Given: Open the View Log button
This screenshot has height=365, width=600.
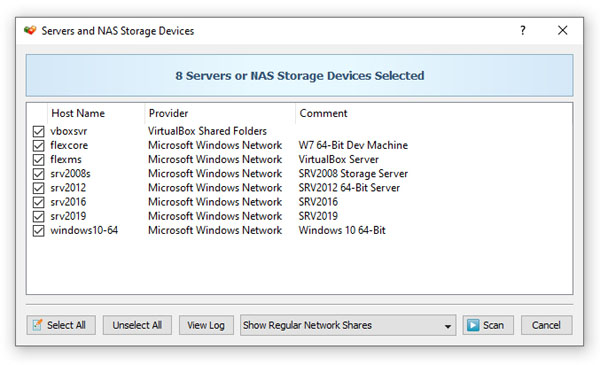Looking at the screenshot, I should [x=206, y=325].
